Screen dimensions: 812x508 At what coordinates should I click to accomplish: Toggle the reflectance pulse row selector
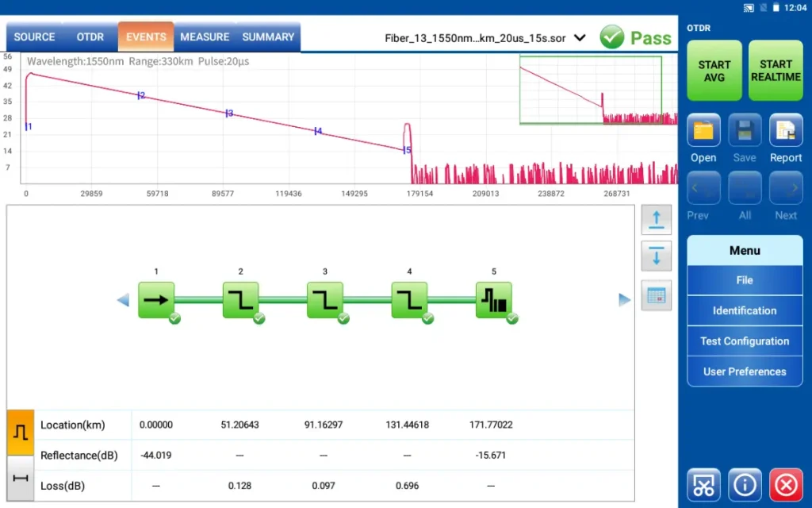[21, 432]
